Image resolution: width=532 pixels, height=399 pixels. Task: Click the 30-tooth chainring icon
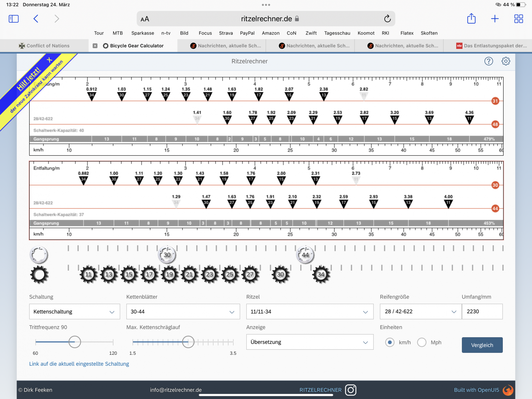pyautogui.click(x=167, y=255)
